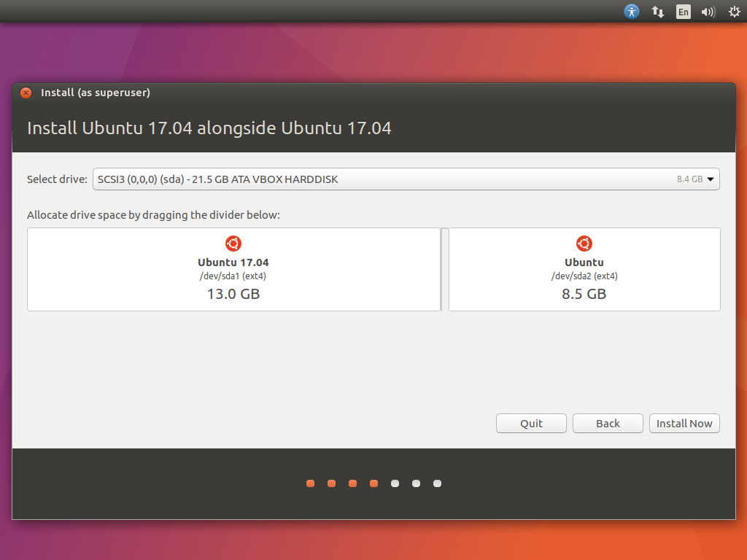Expand the Select drive dropdown arrow
Viewport: 747px width, 560px height.
click(x=711, y=179)
